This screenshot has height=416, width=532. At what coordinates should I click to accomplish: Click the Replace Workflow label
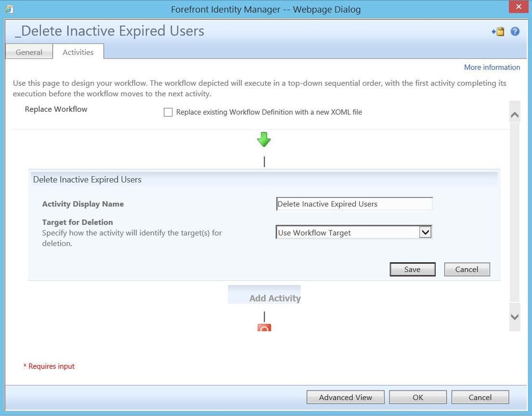click(56, 109)
